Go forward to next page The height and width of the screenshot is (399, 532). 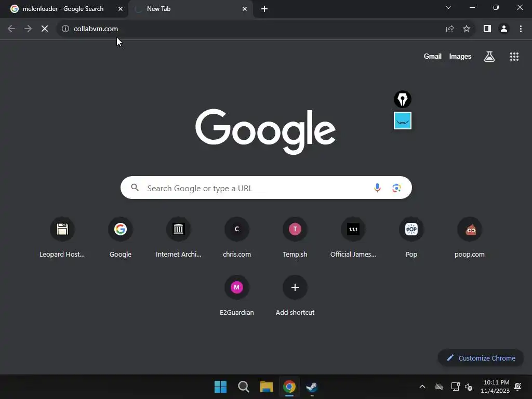point(28,29)
